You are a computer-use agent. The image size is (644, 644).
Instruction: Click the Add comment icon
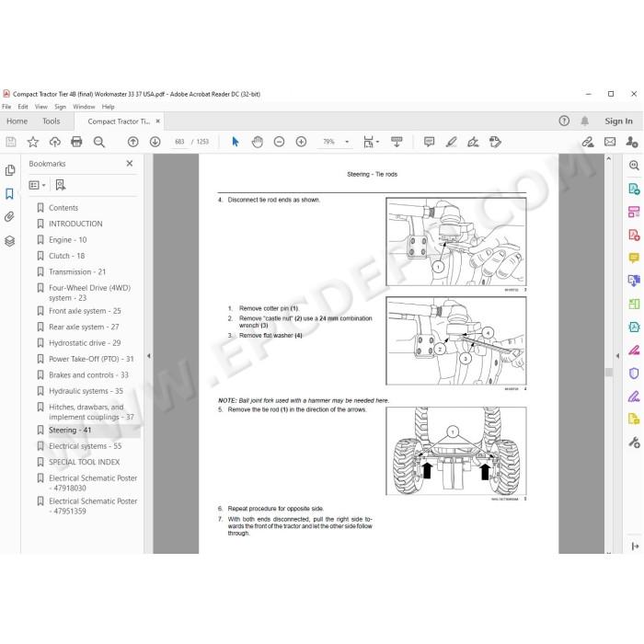pyautogui.click(x=429, y=142)
